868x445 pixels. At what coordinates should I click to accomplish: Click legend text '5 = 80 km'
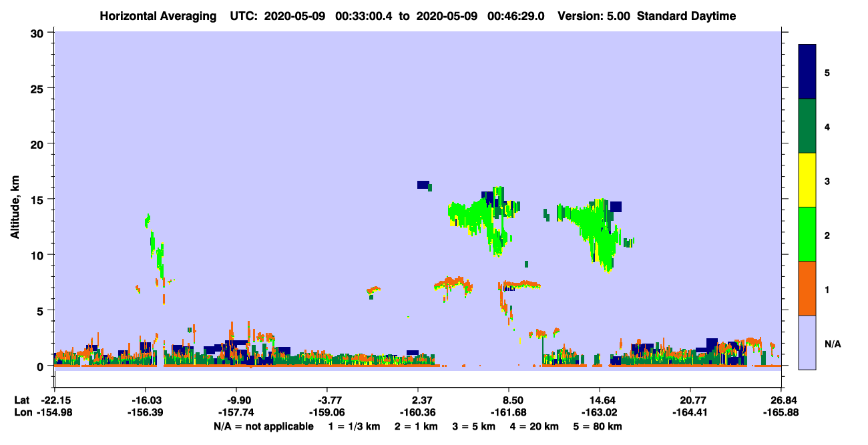598,426
